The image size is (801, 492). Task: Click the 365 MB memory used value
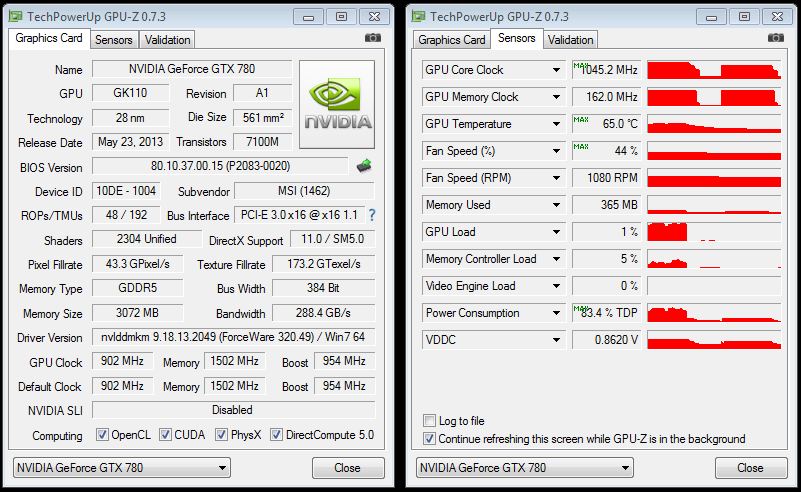[x=606, y=205]
